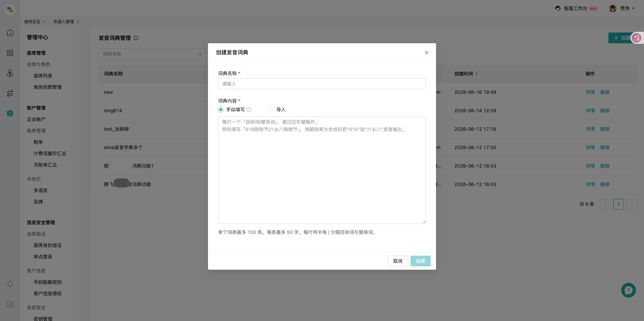
Task: Sort by 创建时间 column arrows
Action: coord(476,74)
